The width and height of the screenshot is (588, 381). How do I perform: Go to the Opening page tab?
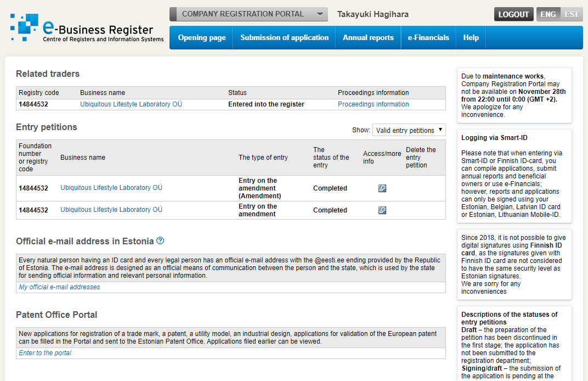click(202, 37)
